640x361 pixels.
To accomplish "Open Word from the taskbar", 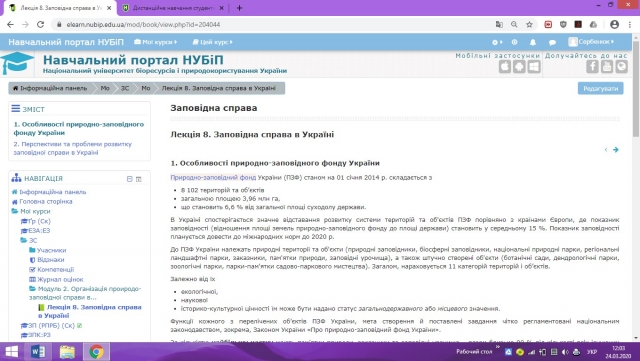I will [38, 352].
